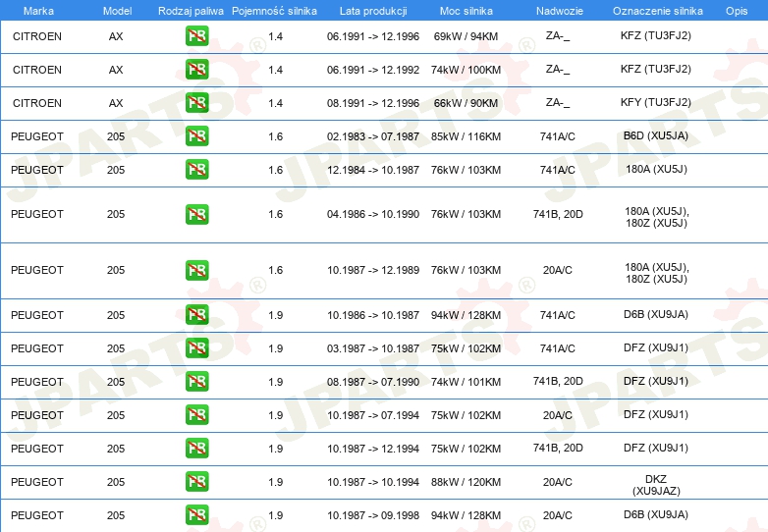
Task: Select PEUGEOT in the B6D (XU5JA) row
Action: (37, 136)
